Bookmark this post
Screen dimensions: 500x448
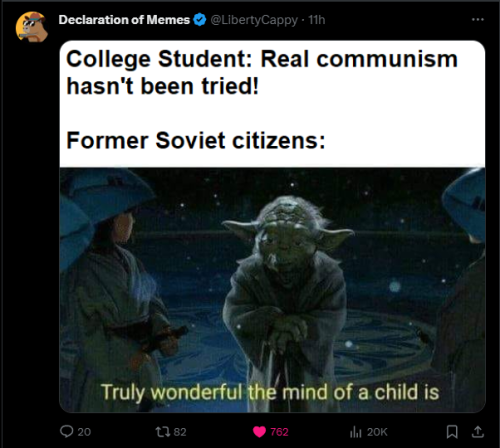[x=452, y=432]
